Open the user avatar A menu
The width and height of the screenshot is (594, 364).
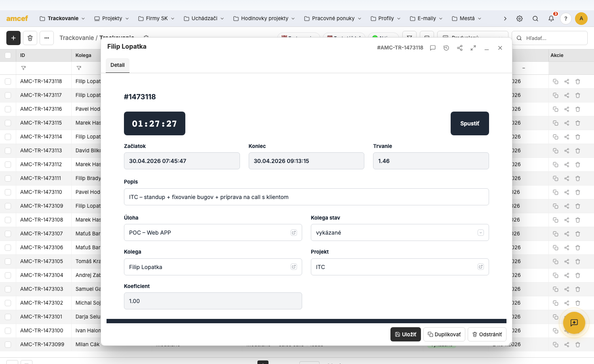click(581, 19)
